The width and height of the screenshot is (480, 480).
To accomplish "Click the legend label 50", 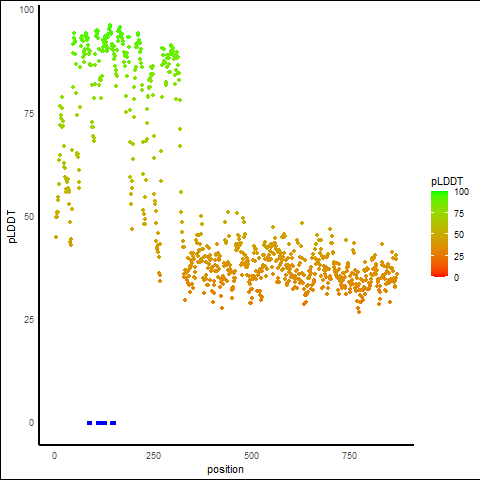I will click(x=459, y=235).
